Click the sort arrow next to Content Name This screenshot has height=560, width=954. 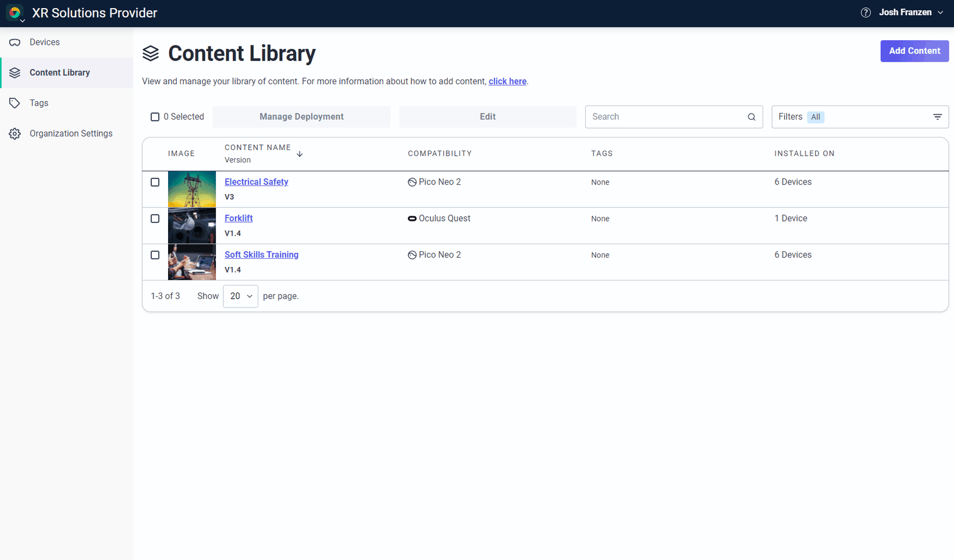coord(300,154)
